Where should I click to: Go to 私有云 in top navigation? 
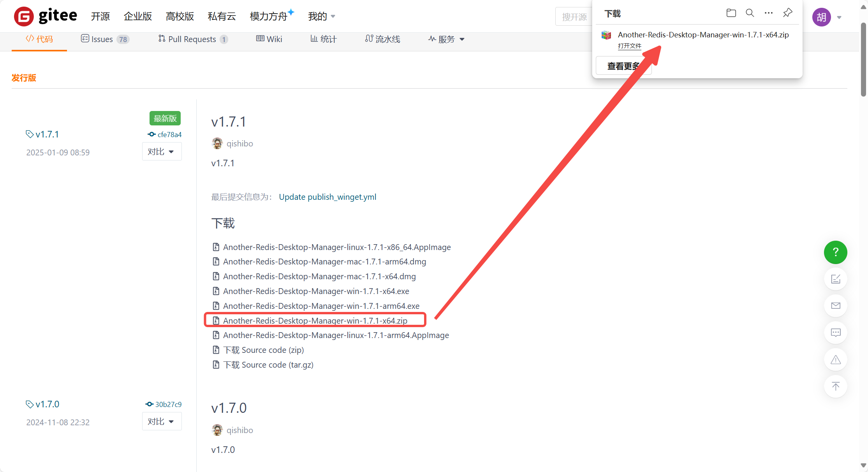(222, 16)
